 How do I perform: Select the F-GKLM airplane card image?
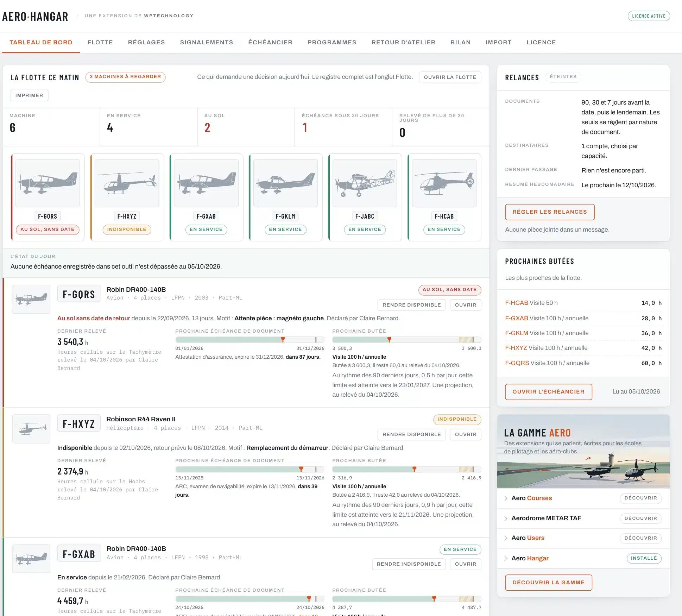pyautogui.click(x=285, y=183)
